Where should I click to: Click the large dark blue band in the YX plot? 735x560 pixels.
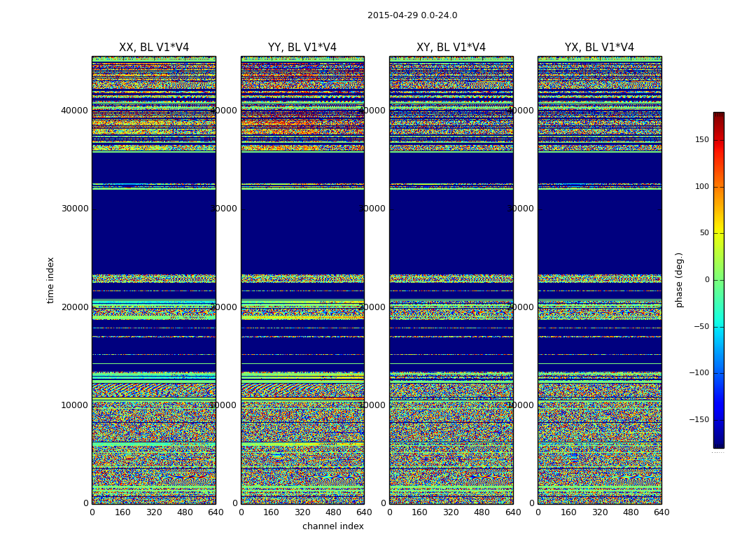coord(599,231)
